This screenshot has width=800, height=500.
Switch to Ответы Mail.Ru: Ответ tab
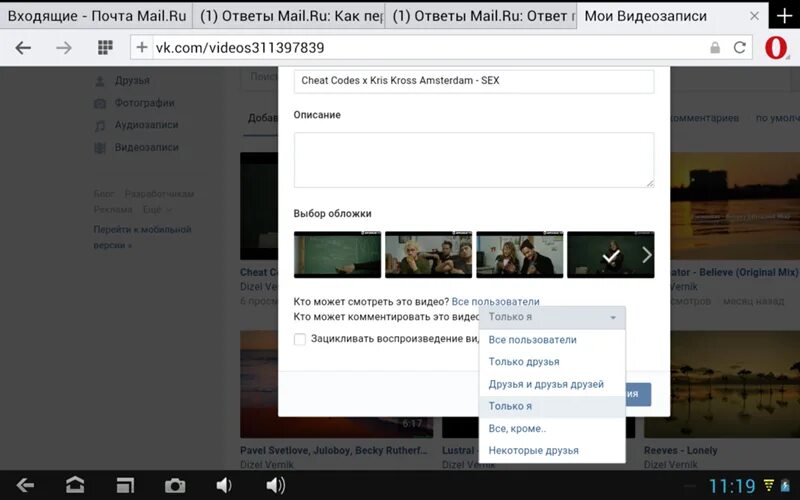tap(481, 16)
